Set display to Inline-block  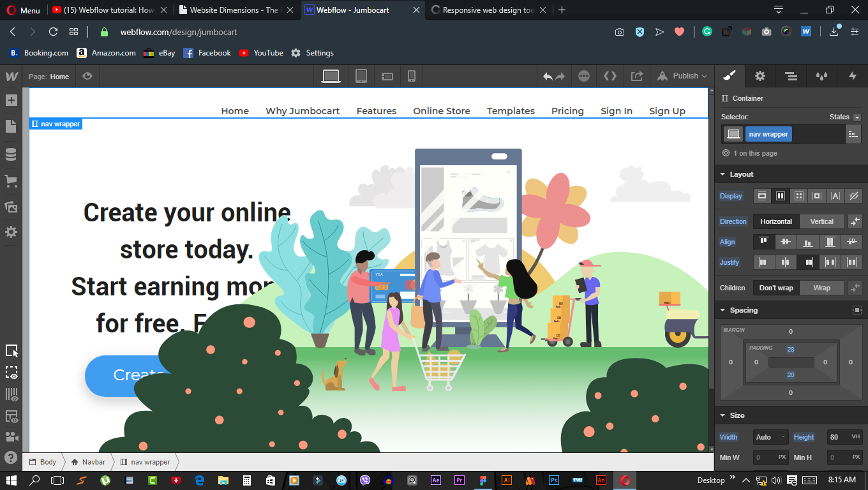(817, 196)
